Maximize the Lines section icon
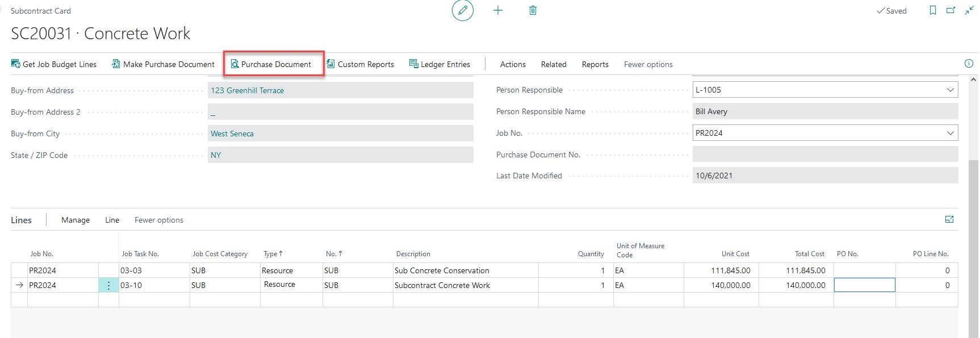 tap(949, 219)
